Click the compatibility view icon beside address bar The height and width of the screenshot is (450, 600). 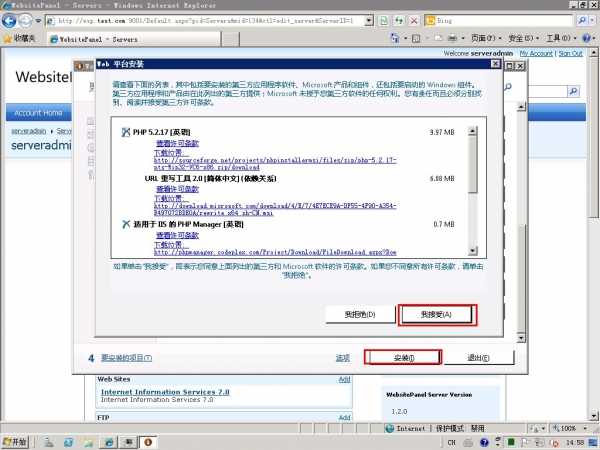pos(383,20)
